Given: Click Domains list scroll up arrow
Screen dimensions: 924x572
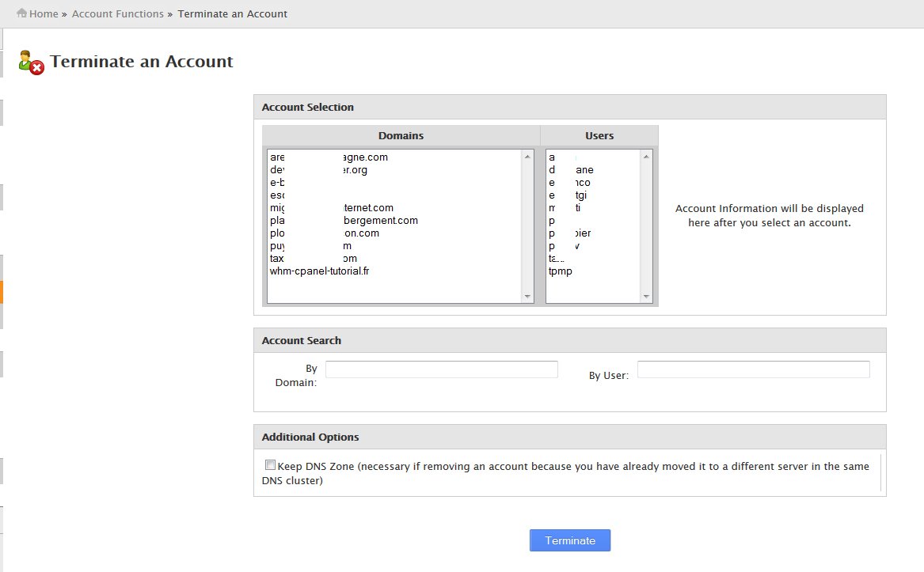Looking at the screenshot, I should [527, 157].
